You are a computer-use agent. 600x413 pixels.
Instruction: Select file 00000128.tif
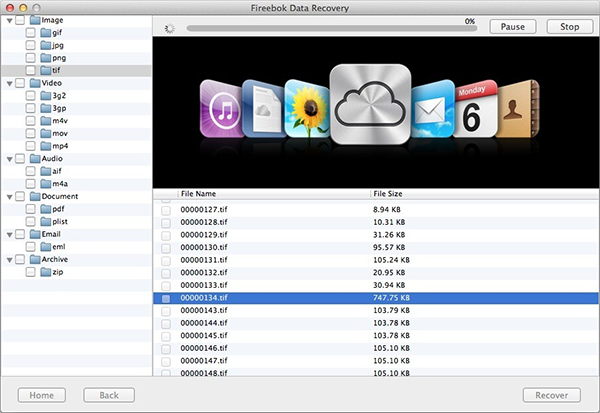click(x=376, y=222)
